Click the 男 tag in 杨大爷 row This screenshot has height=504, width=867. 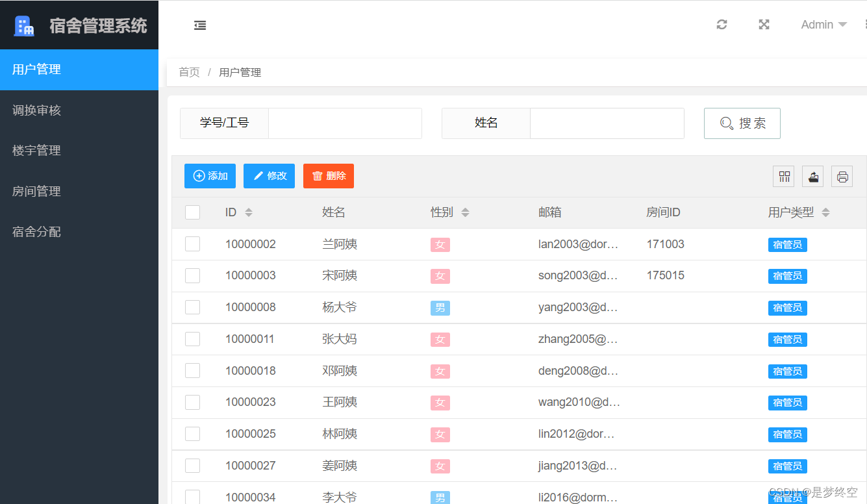click(440, 308)
